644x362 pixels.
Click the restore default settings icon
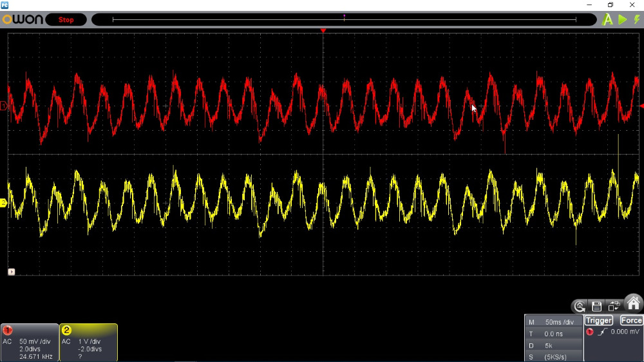[x=580, y=307]
